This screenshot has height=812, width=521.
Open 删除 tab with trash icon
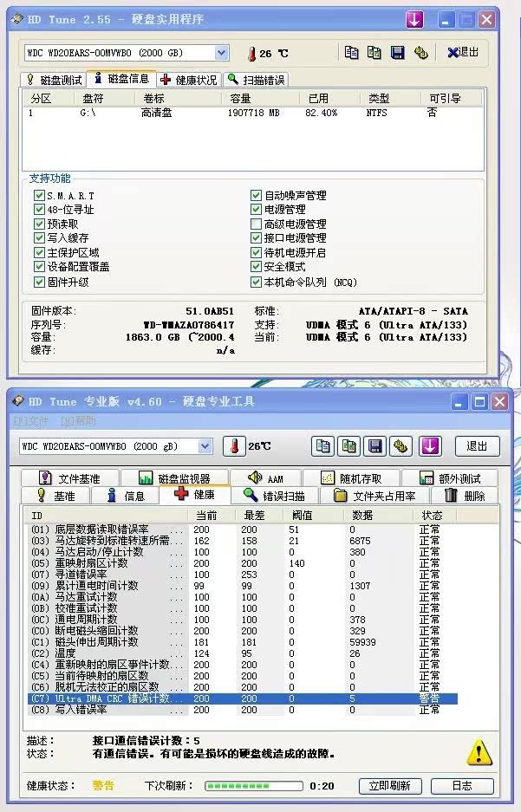(x=465, y=496)
